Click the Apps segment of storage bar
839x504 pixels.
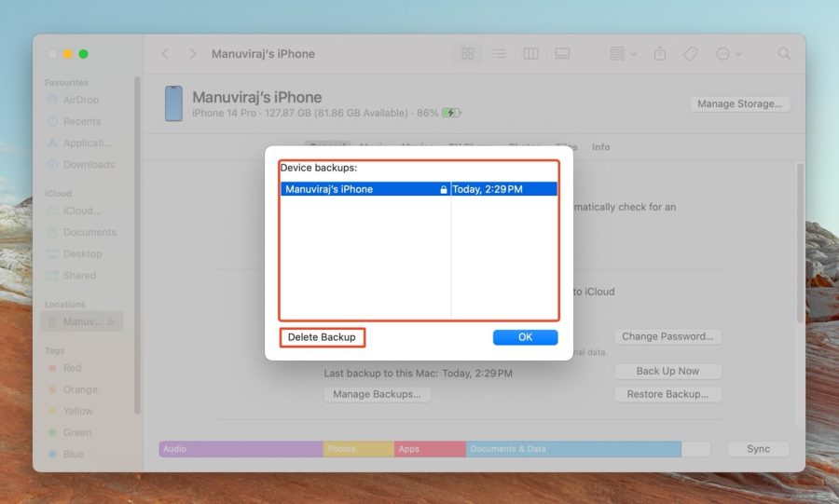click(x=430, y=449)
